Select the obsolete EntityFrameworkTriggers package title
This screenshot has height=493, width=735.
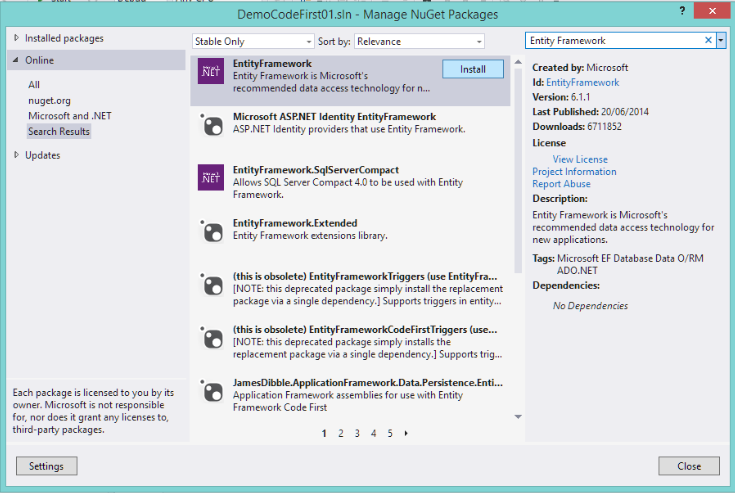coord(365,276)
